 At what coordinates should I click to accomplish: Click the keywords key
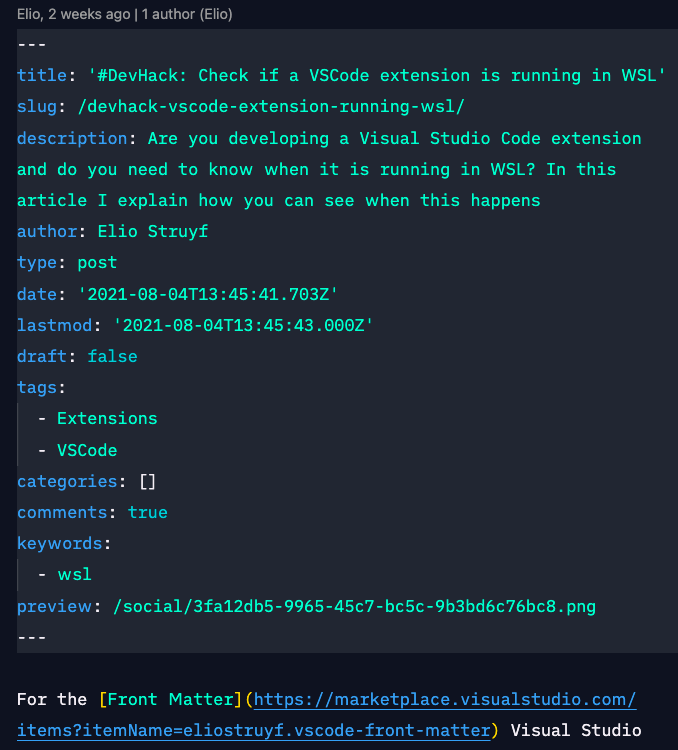(59, 543)
